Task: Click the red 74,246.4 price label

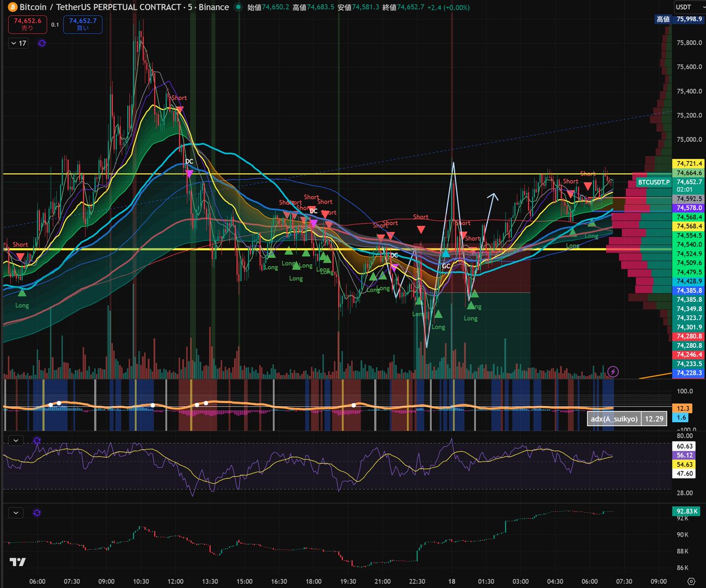Action: click(689, 355)
